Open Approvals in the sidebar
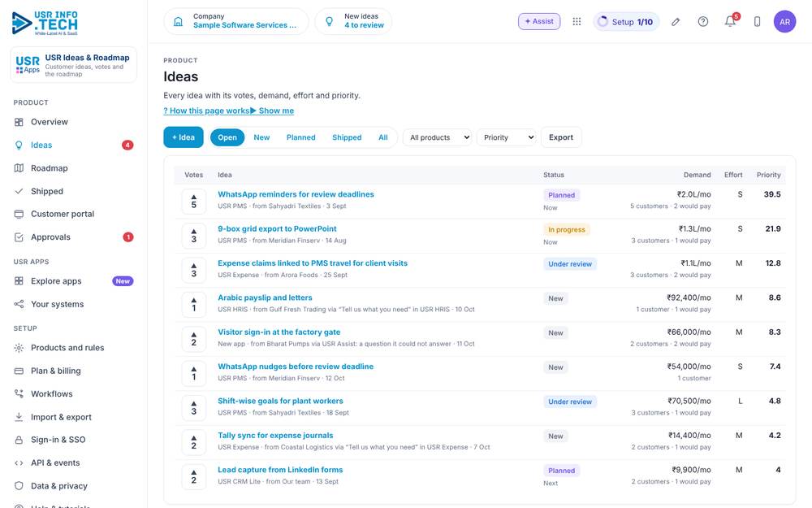This screenshot has width=812, height=508. click(x=74, y=237)
